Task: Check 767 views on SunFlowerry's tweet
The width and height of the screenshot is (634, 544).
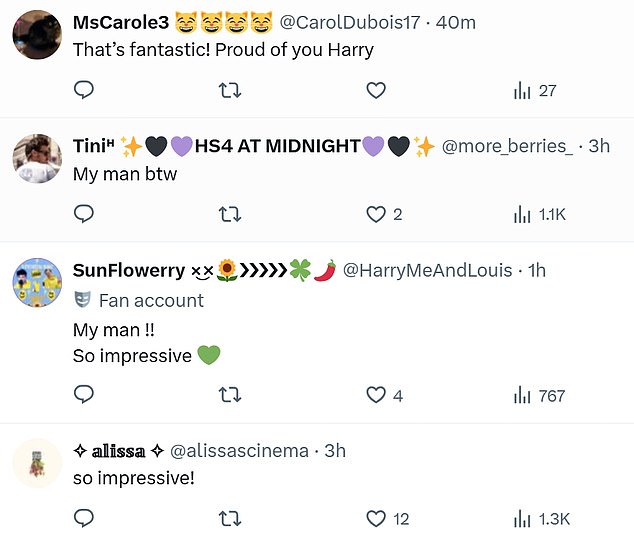Action: click(x=539, y=395)
